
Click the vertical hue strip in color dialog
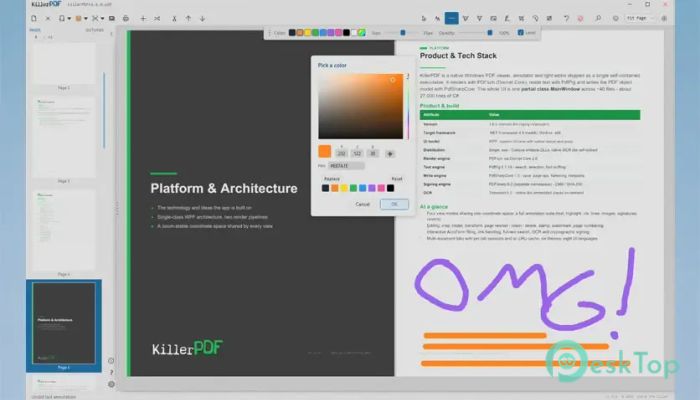tap(408, 106)
